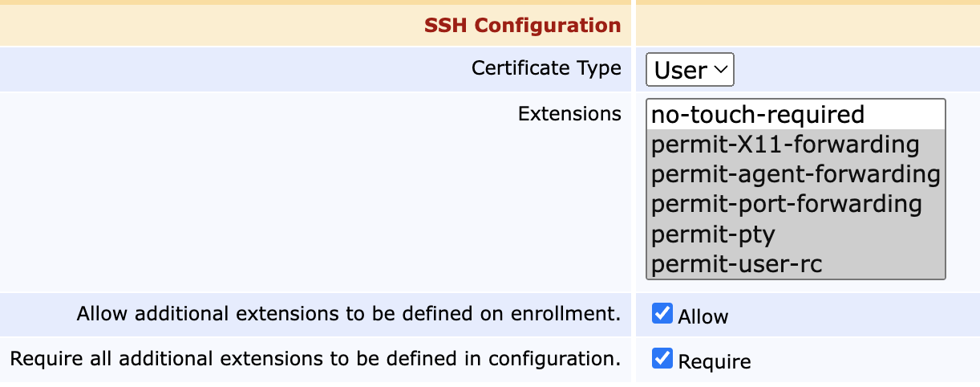Choose permit-user-rc in Extensions list
The height and width of the screenshot is (387, 980).
tap(736, 263)
